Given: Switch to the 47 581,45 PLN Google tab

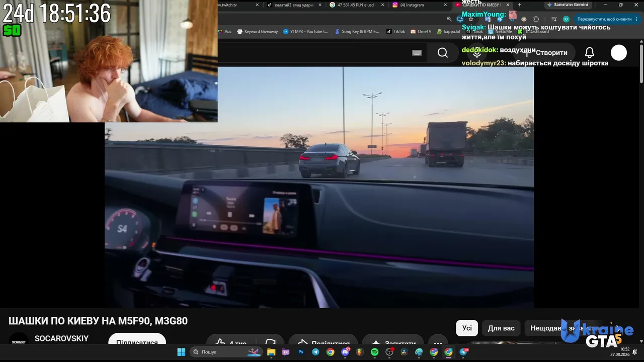Looking at the screenshot, I should pos(357,5).
